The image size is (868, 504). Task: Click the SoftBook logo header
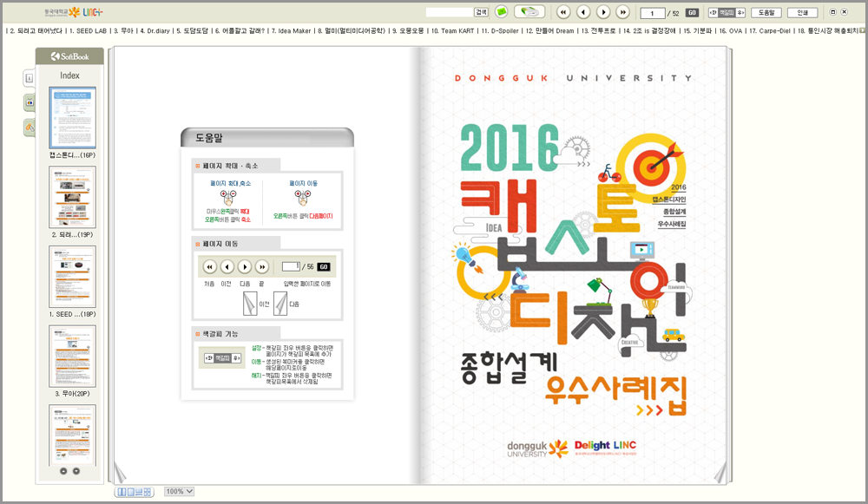tap(69, 56)
